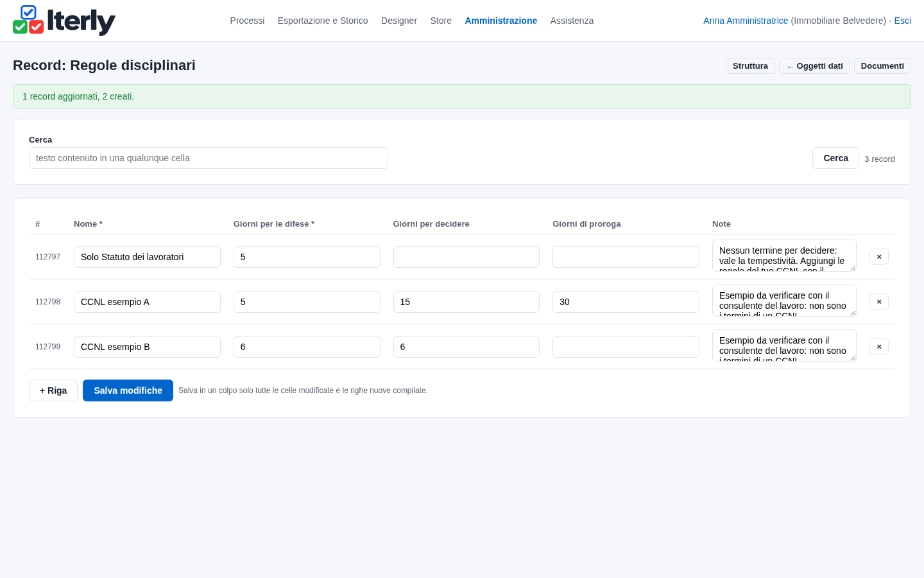Add a new row with + Riga

point(53,390)
